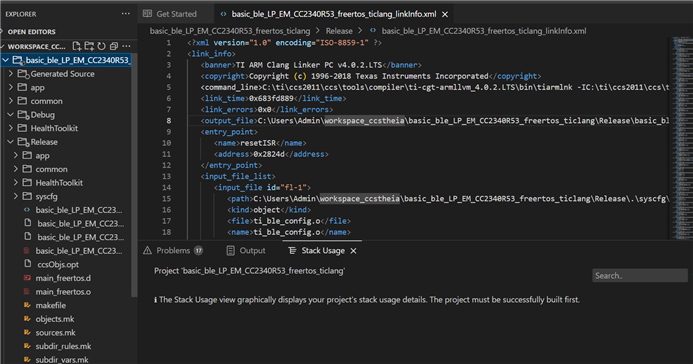Close the linkInfo.xml editor tab

pos(445,14)
